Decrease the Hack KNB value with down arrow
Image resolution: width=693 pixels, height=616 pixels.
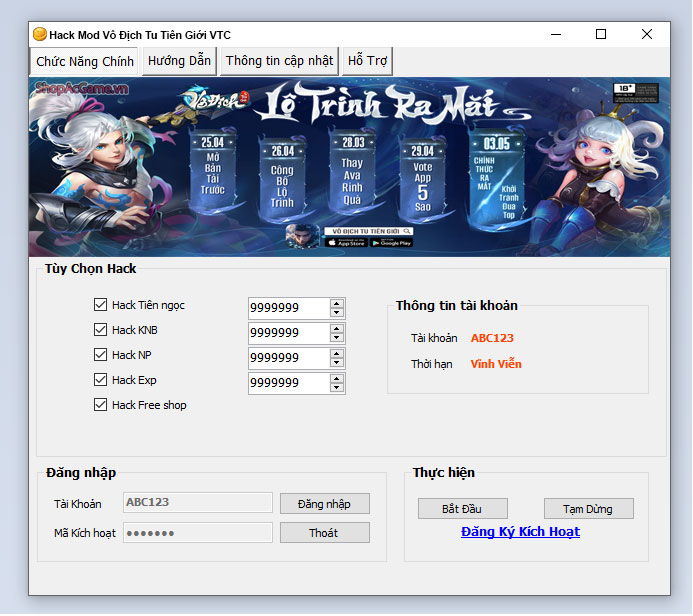(x=337, y=338)
